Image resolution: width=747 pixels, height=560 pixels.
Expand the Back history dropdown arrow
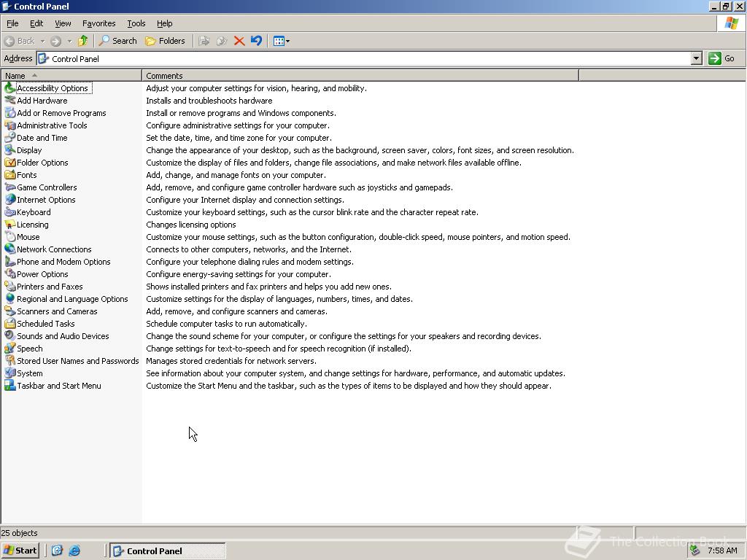point(42,41)
